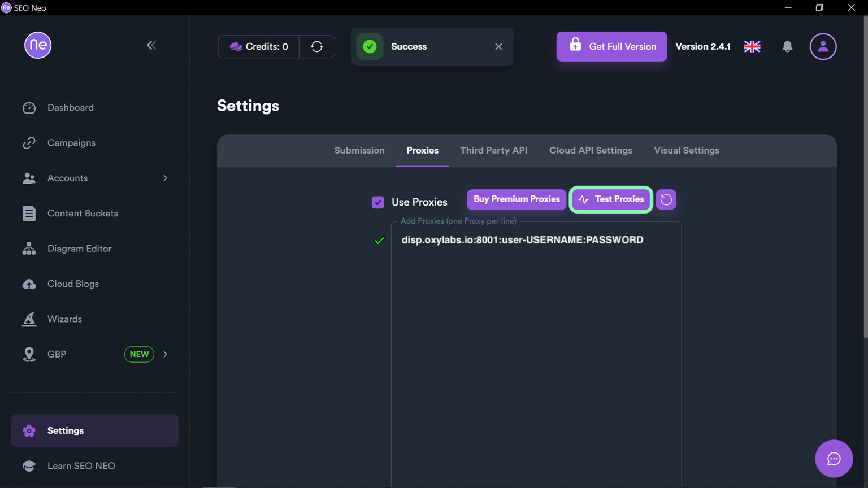Open the user profile avatar
Viewport: 868px width, 488px height.
click(823, 47)
